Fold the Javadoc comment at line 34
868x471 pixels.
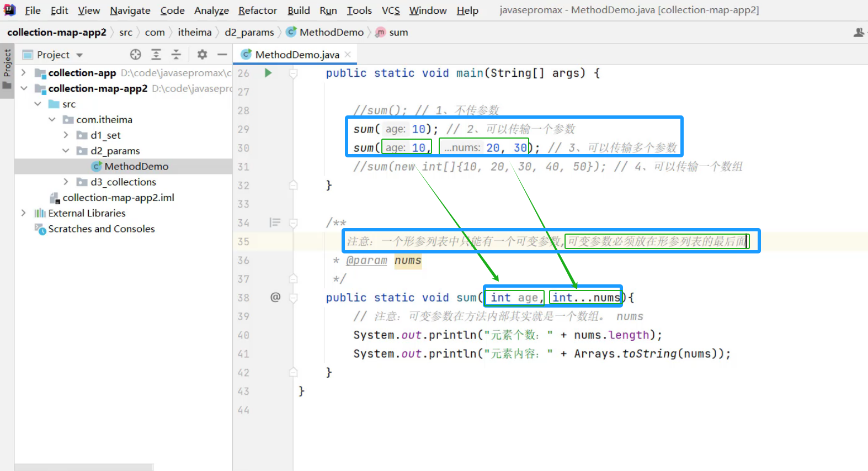click(x=294, y=223)
